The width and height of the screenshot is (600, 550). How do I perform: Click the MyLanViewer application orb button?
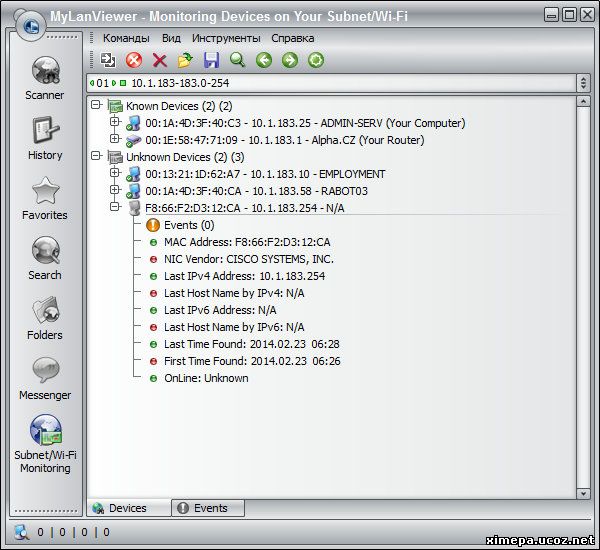(x=31, y=26)
